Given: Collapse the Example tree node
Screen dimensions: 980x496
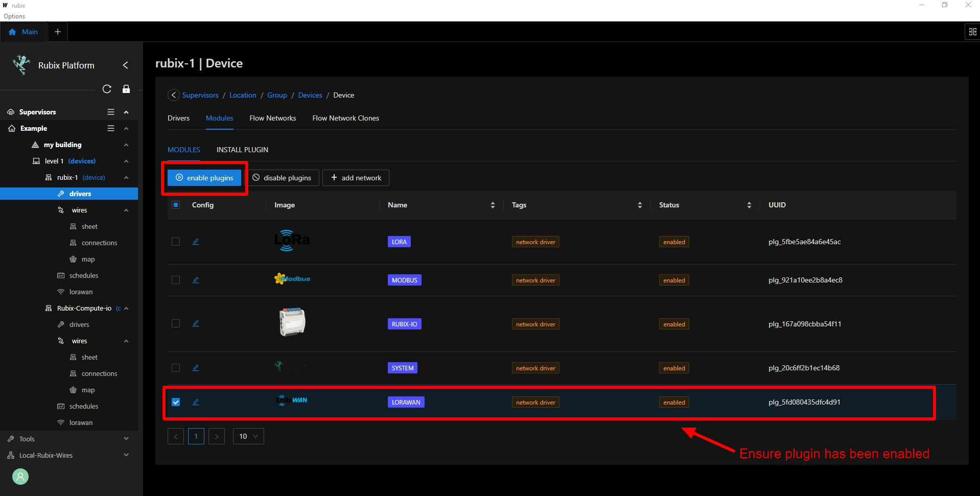Looking at the screenshot, I should coord(126,128).
